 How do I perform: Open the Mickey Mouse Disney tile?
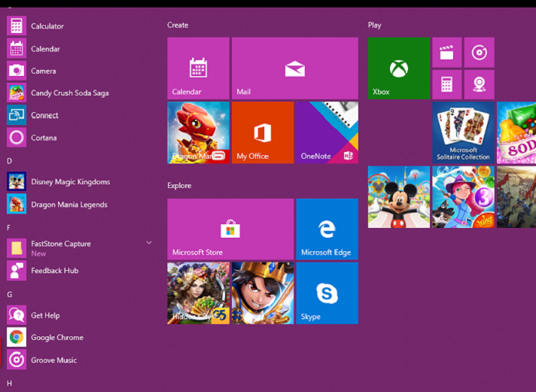399,197
